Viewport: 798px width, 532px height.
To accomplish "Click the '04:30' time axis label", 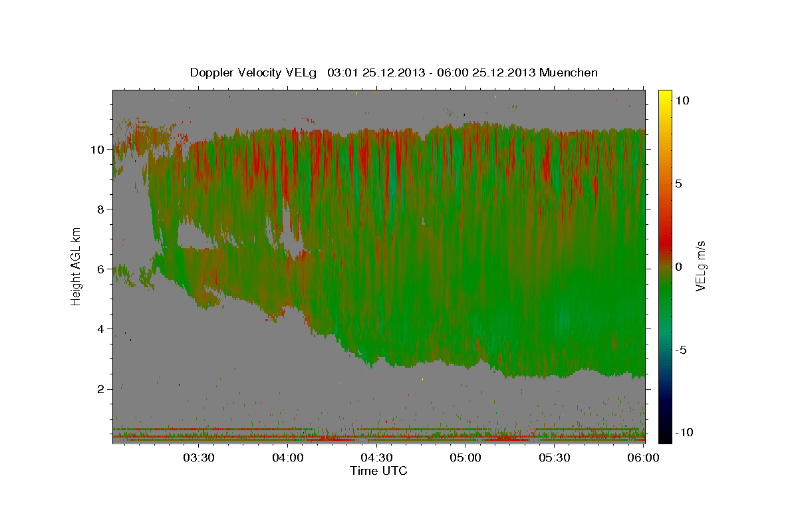I will (377, 458).
